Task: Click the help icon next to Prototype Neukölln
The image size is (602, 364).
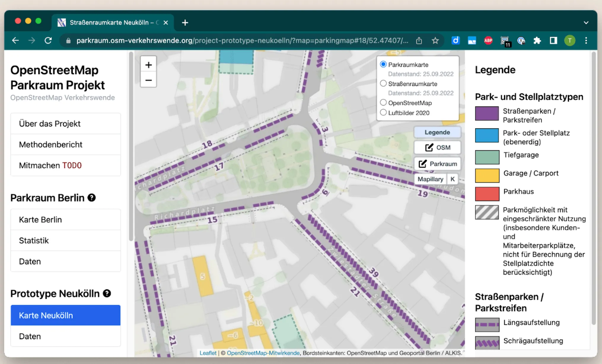Action: 107,293
